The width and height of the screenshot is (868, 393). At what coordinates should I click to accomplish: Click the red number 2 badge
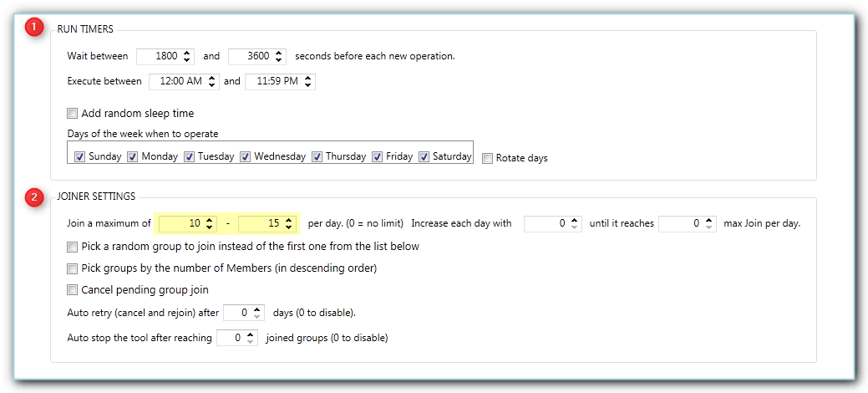[x=34, y=197]
